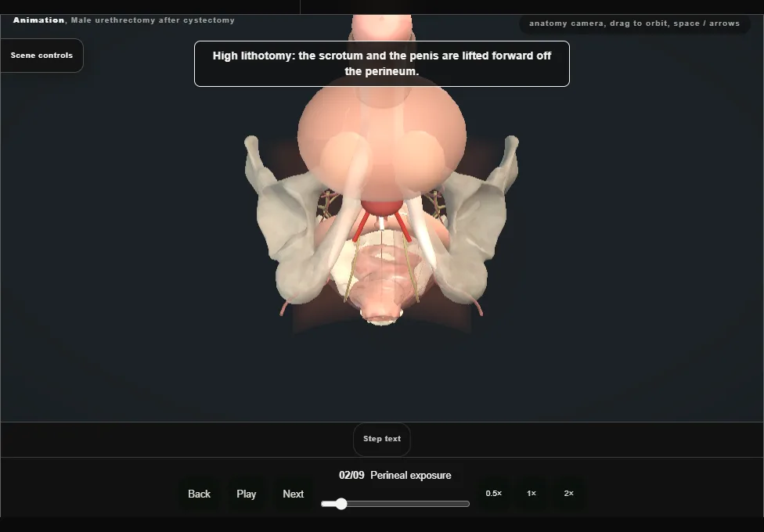Set playback speed to 1×
Image resolution: width=764 pixels, height=532 pixels.
pos(532,494)
